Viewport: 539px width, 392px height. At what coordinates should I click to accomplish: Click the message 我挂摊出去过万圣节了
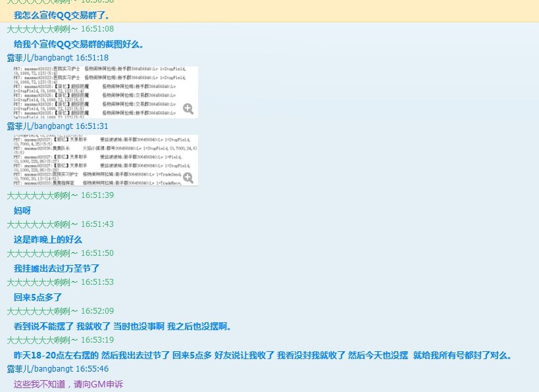pyautogui.click(x=57, y=268)
